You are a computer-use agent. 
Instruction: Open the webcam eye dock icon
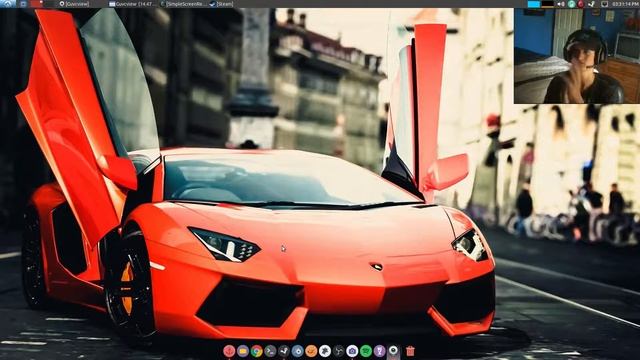pyautogui.click(x=393, y=351)
